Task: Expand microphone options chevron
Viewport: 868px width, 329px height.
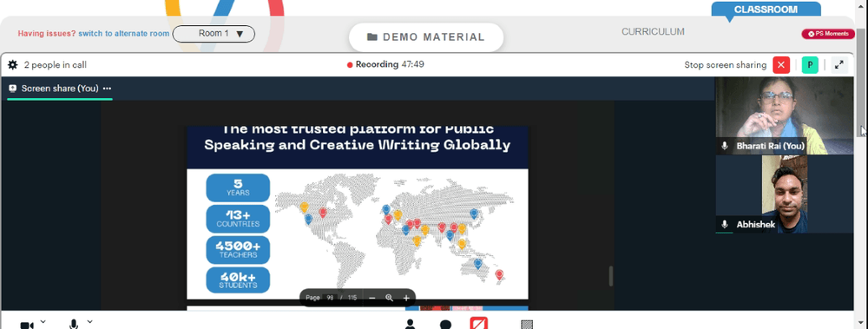Action: click(x=89, y=321)
